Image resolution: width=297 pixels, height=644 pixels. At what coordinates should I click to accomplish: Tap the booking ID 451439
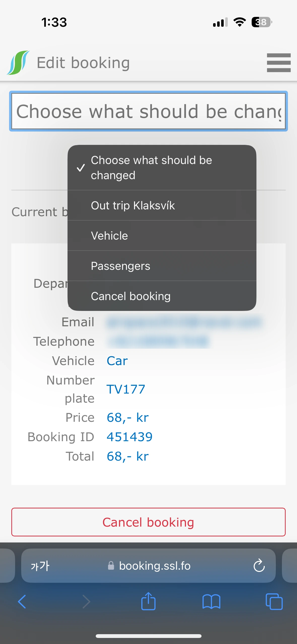[129, 437]
